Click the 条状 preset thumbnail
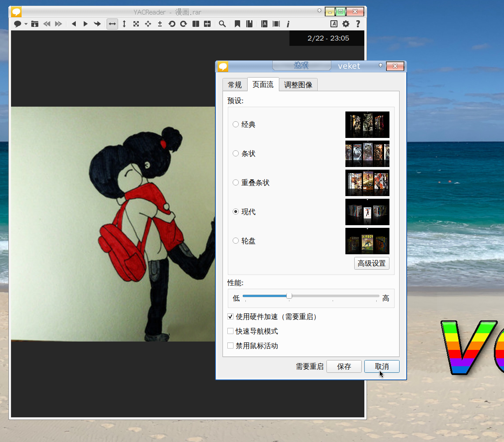The width and height of the screenshot is (504, 442). (x=367, y=154)
